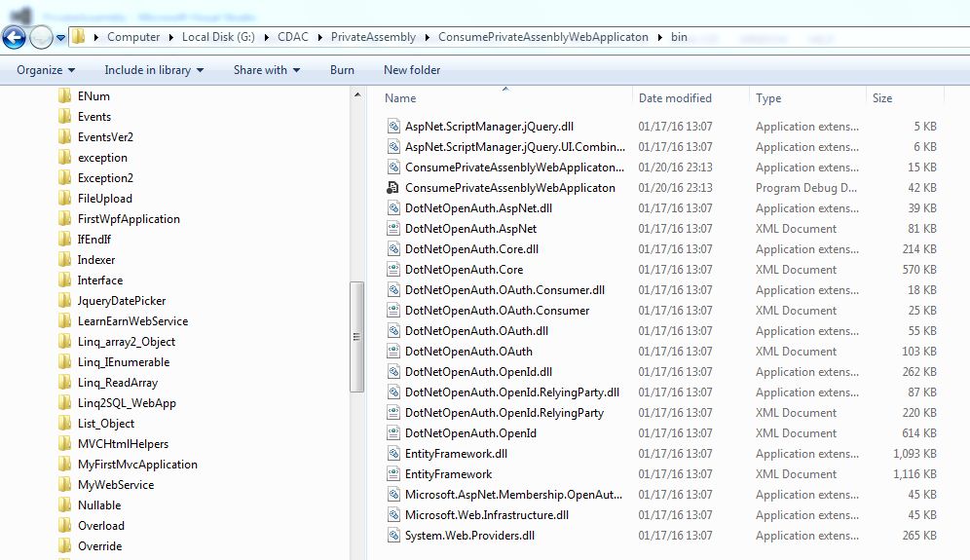Image resolution: width=970 pixels, height=560 pixels.
Task: Open the MVCHtmlHelpers folder in tree
Action: pyautogui.click(x=113, y=444)
